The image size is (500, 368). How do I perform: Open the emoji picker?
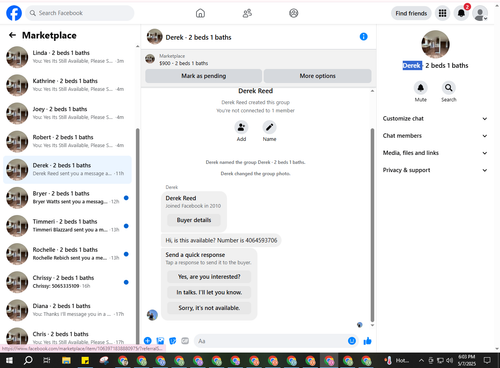click(x=352, y=341)
